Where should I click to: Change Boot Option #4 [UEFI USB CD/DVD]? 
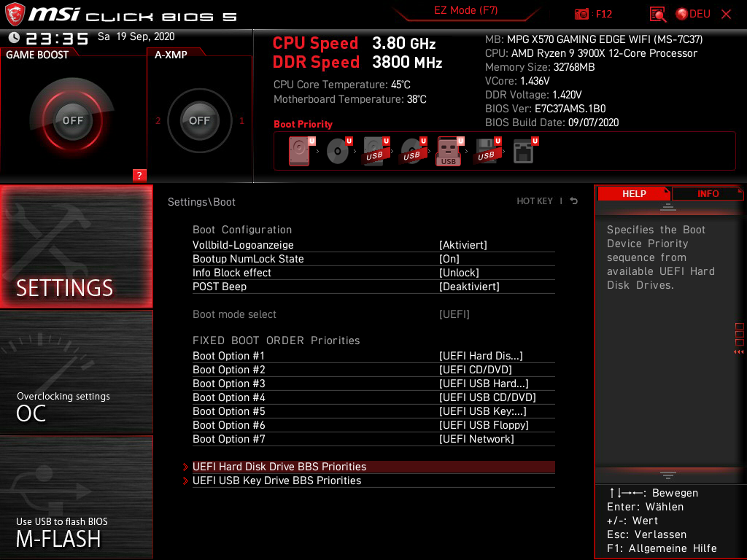click(x=487, y=397)
